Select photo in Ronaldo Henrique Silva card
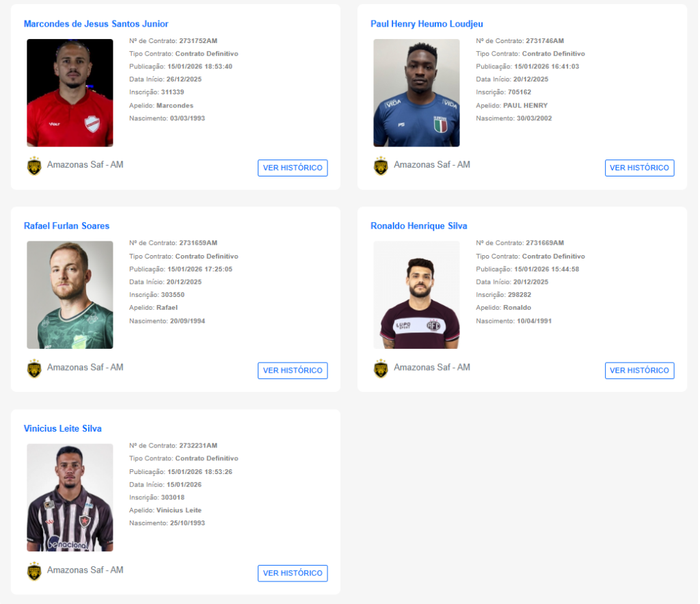The height and width of the screenshot is (604, 700). tap(416, 295)
